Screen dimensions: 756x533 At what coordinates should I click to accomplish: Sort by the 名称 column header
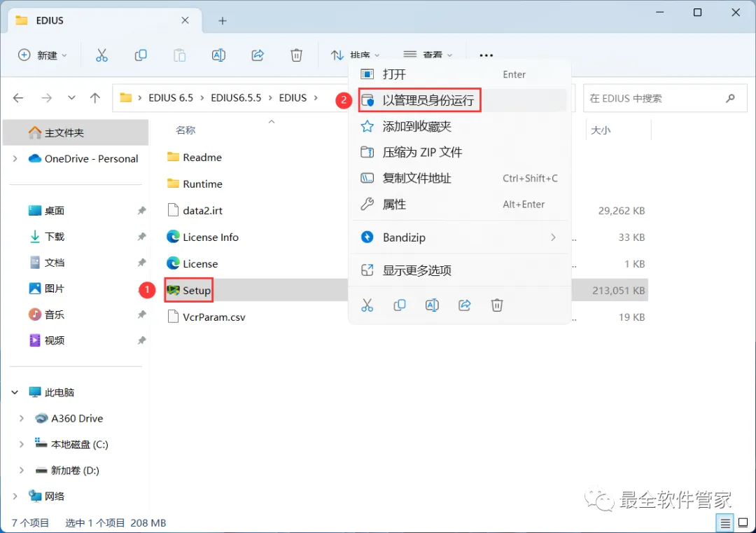(185, 130)
